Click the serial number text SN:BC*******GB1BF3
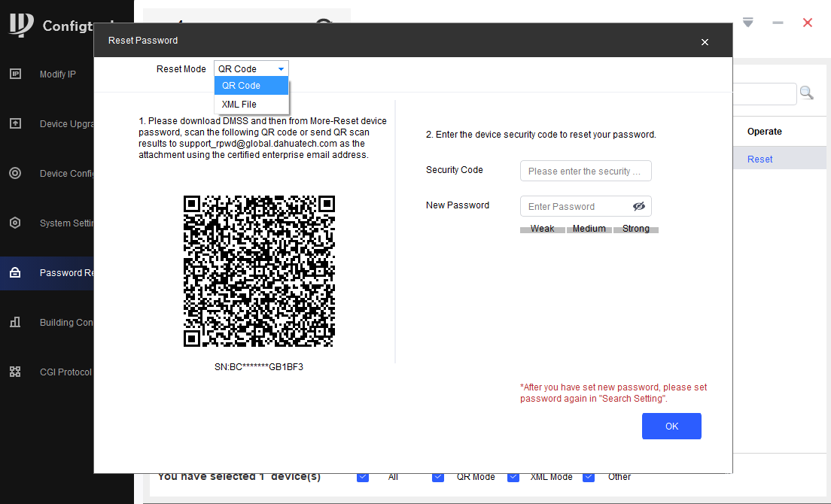The image size is (831, 504). click(259, 367)
